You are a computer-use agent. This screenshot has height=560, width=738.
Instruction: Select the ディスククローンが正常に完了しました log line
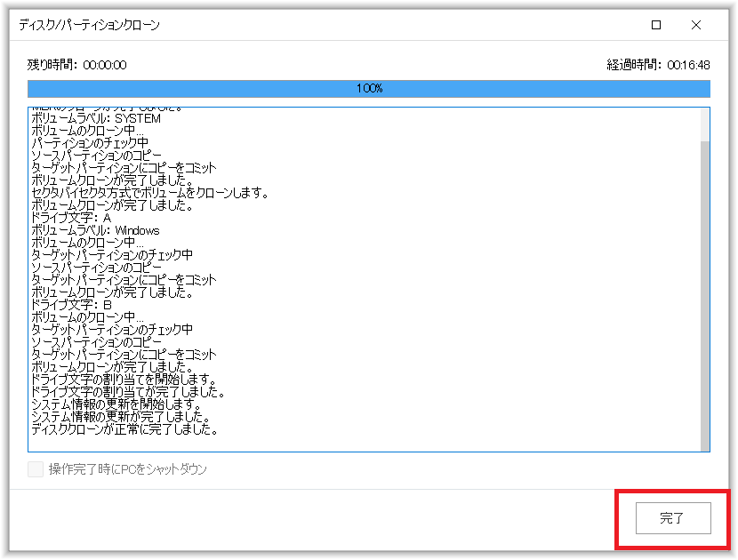click(124, 429)
